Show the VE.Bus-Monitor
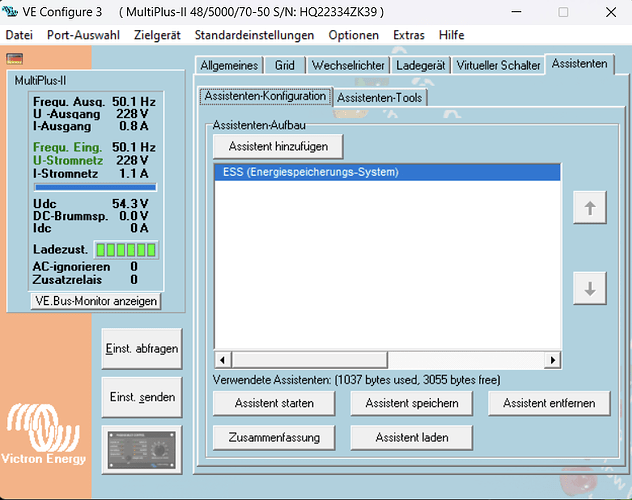The image size is (632, 500). click(96, 301)
